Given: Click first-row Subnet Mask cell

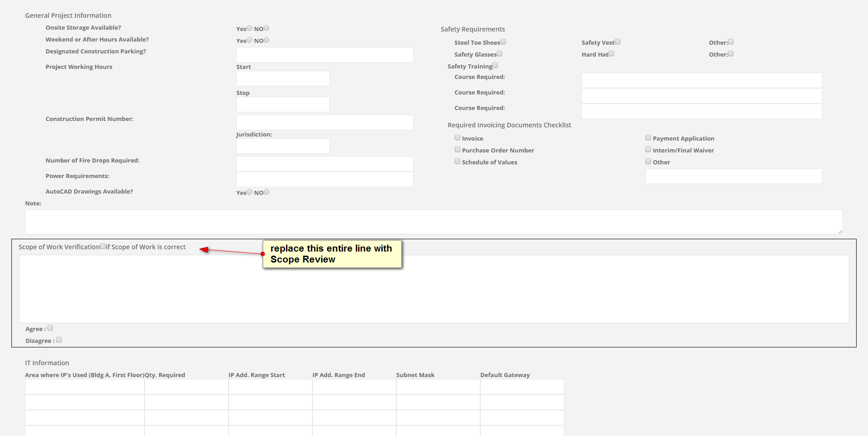Looking at the screenshot, I should [x=438, y=387].
